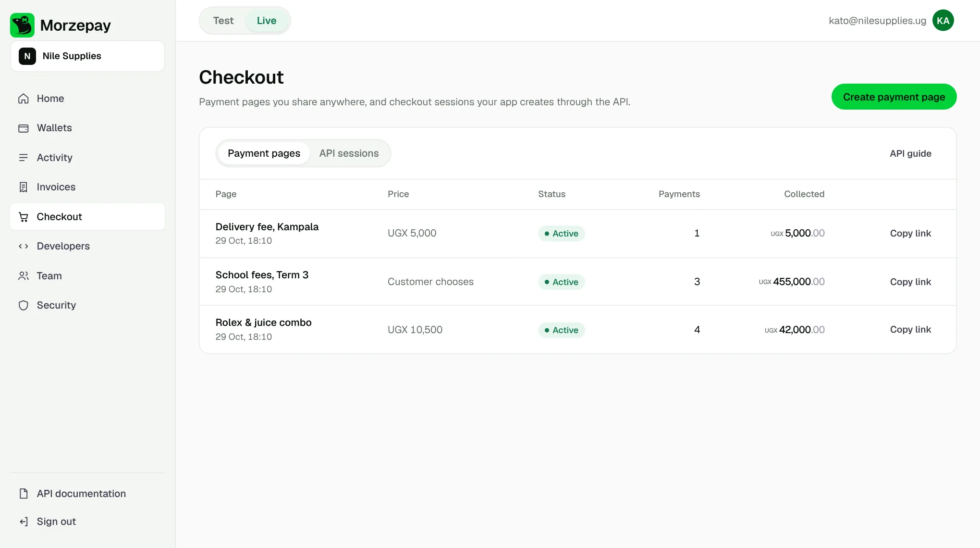Viewport: 980px width, 548px height.
Task: Open the School fees, Term 3 page
Action: pos(262,275)
